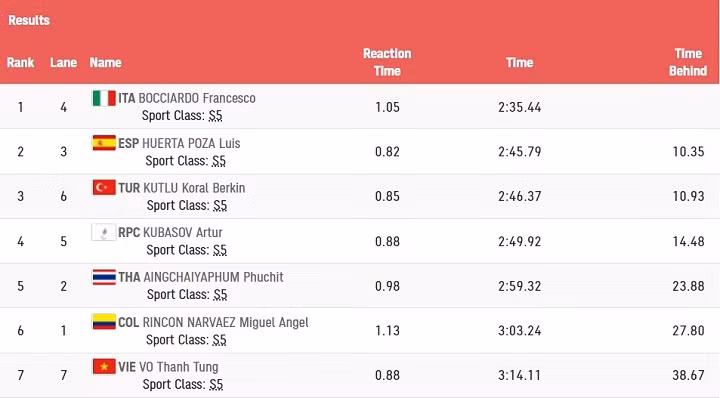
Task: Click the Thailand flag icon
Action: click(104, 277)
